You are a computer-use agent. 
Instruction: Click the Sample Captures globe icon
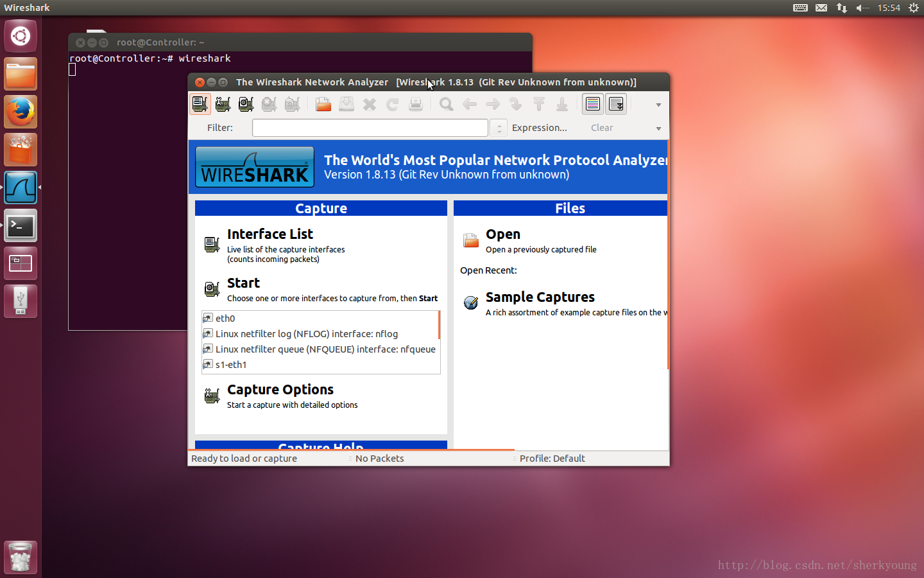click(x=471, y=302)
